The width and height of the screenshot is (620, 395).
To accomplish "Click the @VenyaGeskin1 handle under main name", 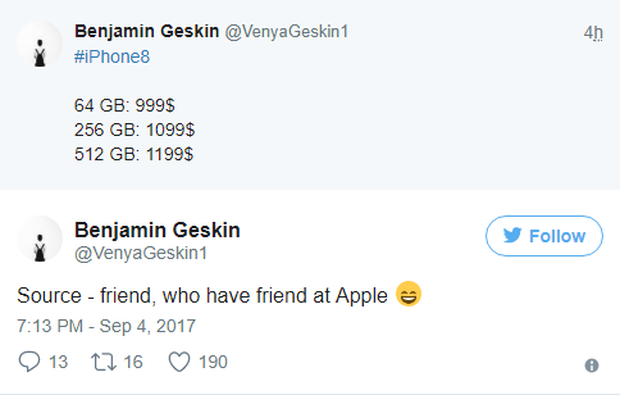I will 141,253.
